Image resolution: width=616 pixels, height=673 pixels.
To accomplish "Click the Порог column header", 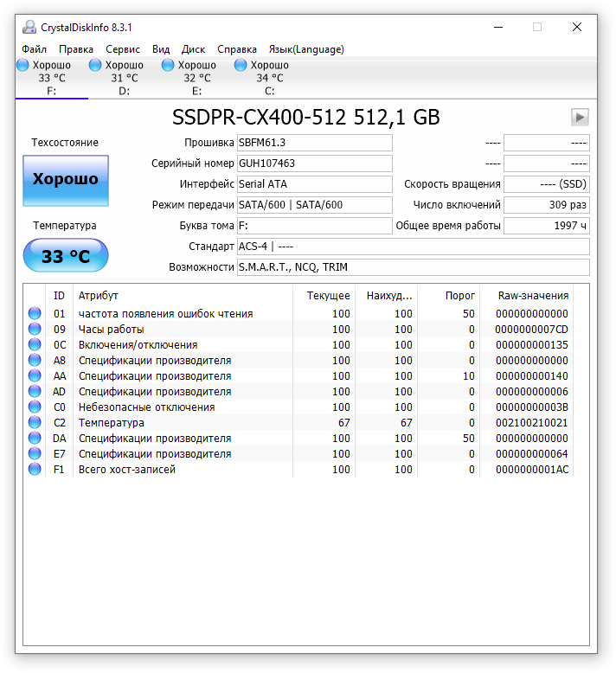I will click(x=448, y=295).
